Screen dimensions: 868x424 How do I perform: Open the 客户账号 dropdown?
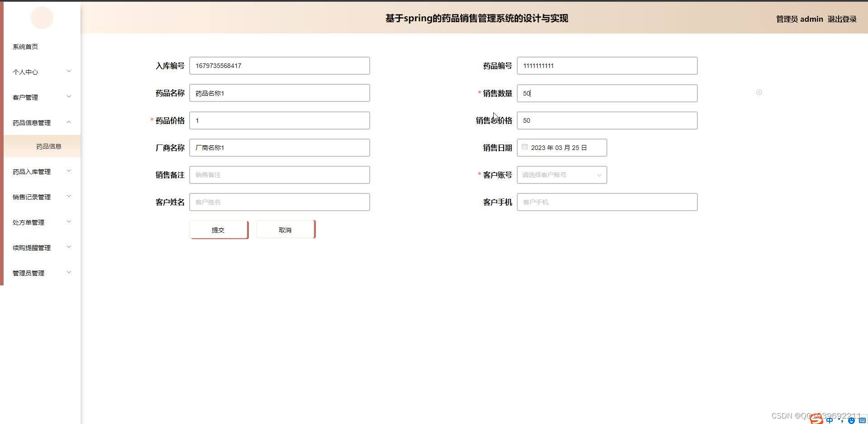(562, 175)
